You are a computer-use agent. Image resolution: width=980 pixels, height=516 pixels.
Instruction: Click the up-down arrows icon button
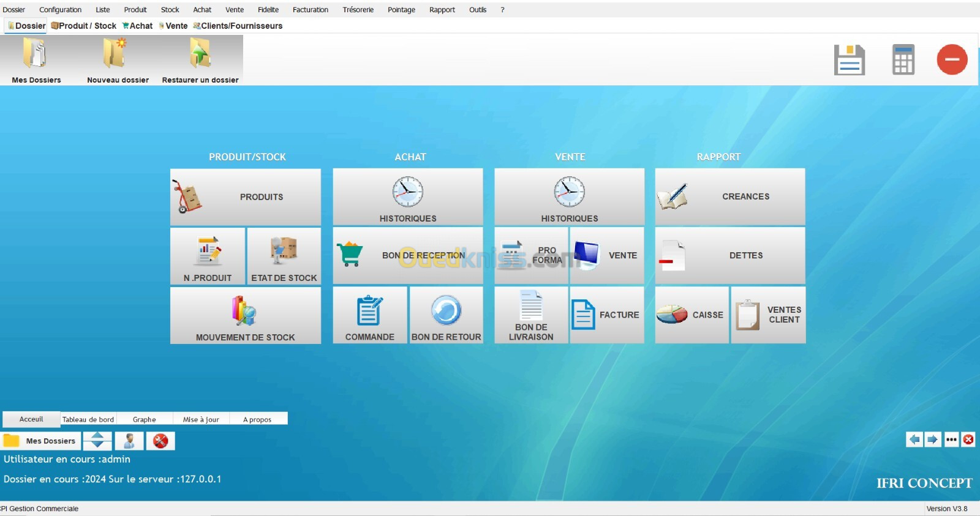pyautogui.click(x=97, y=441)
